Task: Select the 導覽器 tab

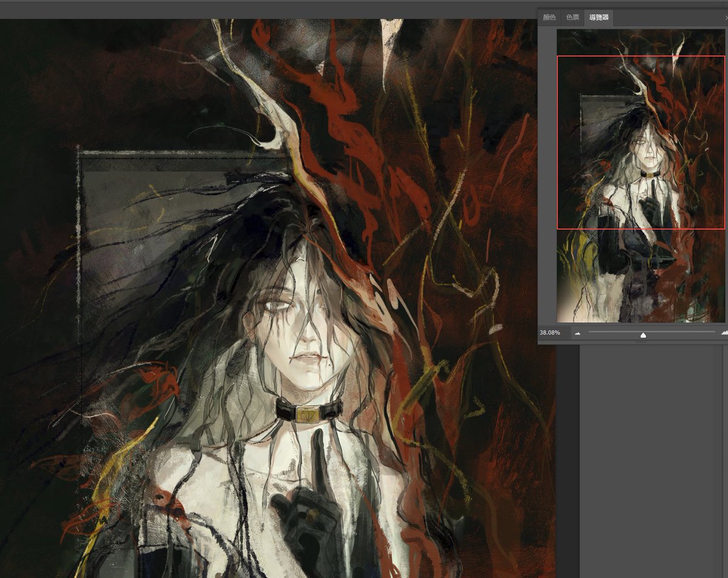Action: tap(598, 18)
